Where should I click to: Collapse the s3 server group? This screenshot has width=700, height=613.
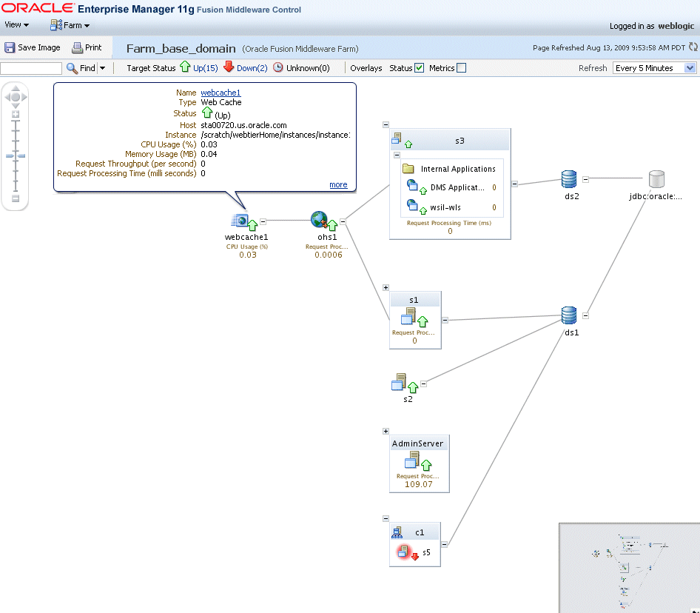pos(386,124)
